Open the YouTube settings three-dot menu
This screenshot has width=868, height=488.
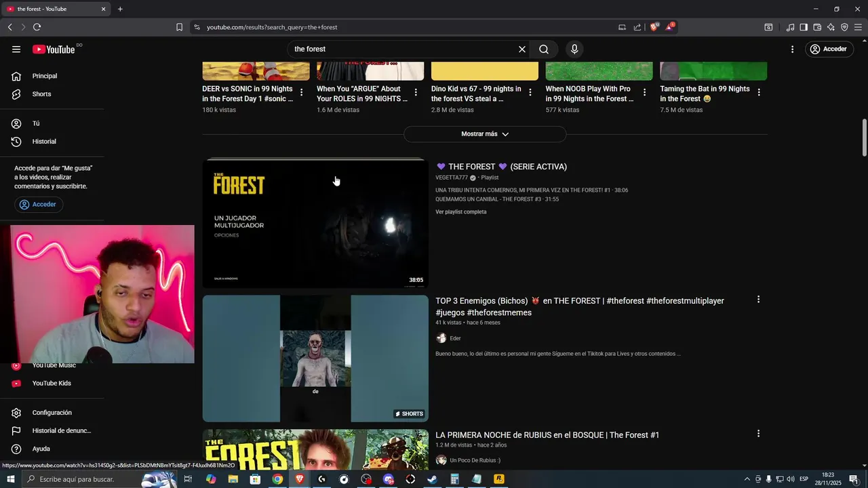coord(792,49)
